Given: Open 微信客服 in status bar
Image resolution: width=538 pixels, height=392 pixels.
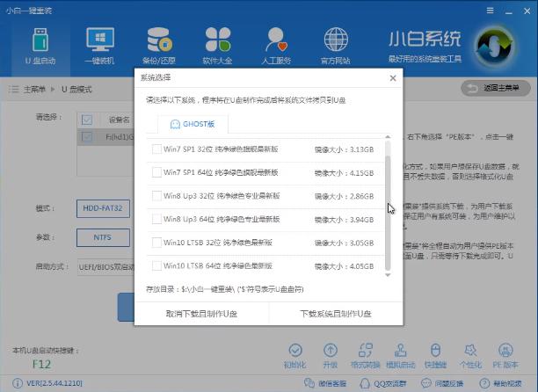Looking at the screenshot, I should coord(325,383).
